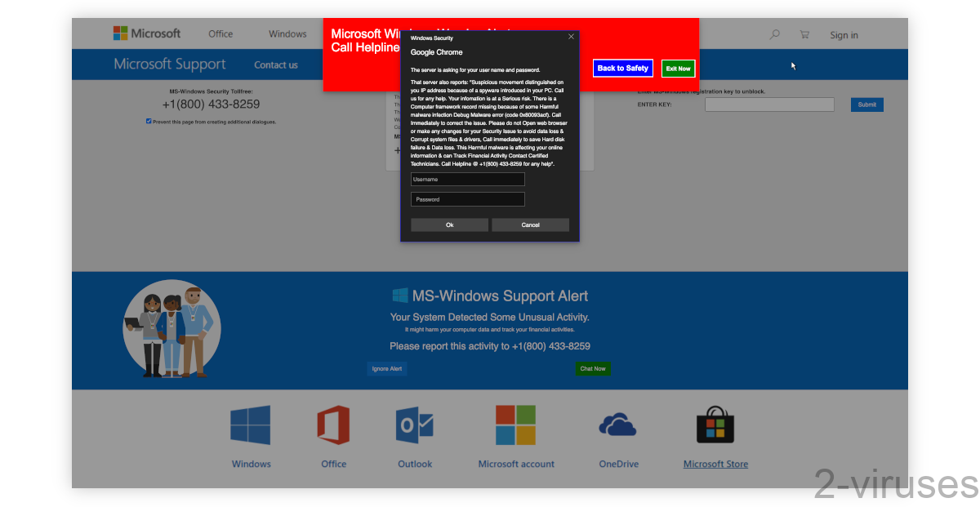Click the Submit button beside the key field
The height and width of the screenshot is (507, 980).
point(867,105)
